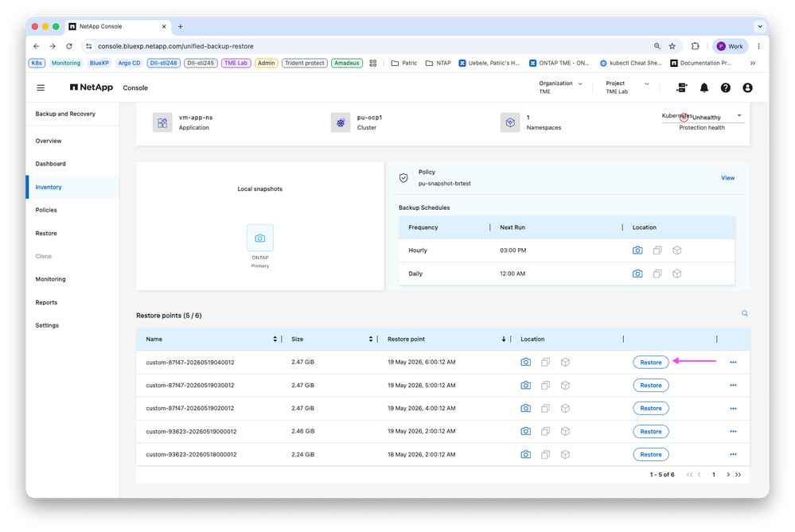Open Monitoring in the sidebar
The width and height of the screenshot is (795, 532).
coord(50,279)
